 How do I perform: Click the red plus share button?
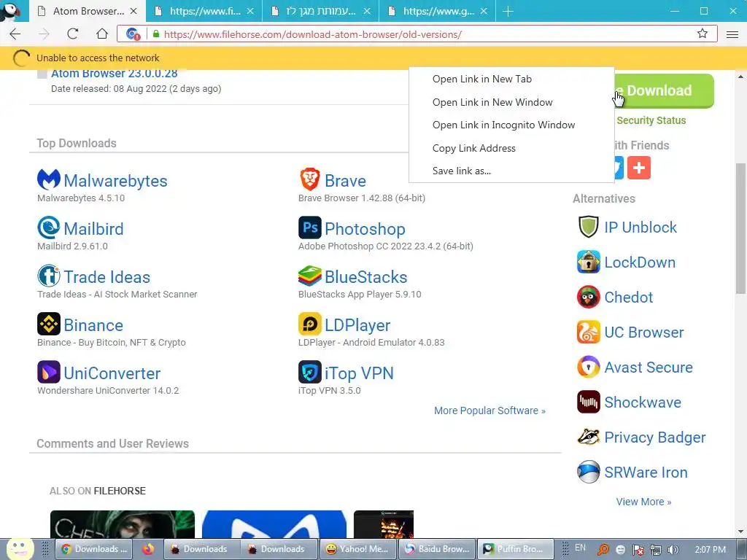[639, 168]
